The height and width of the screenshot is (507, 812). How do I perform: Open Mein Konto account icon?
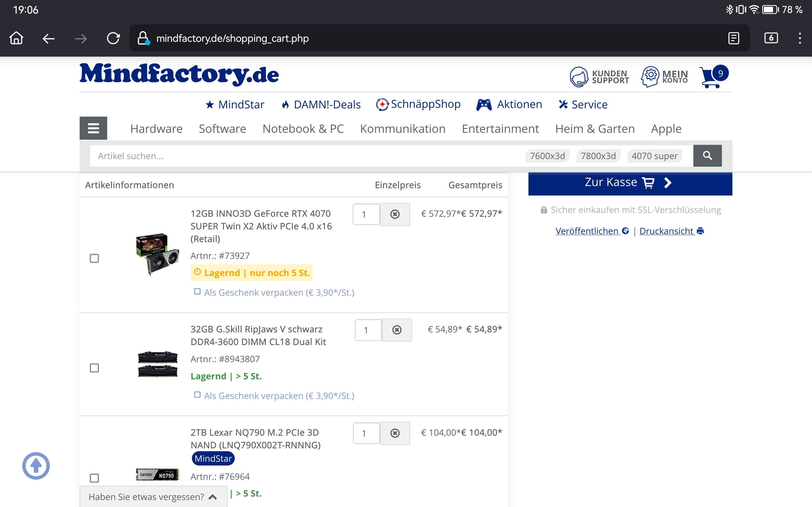point(650,77)
